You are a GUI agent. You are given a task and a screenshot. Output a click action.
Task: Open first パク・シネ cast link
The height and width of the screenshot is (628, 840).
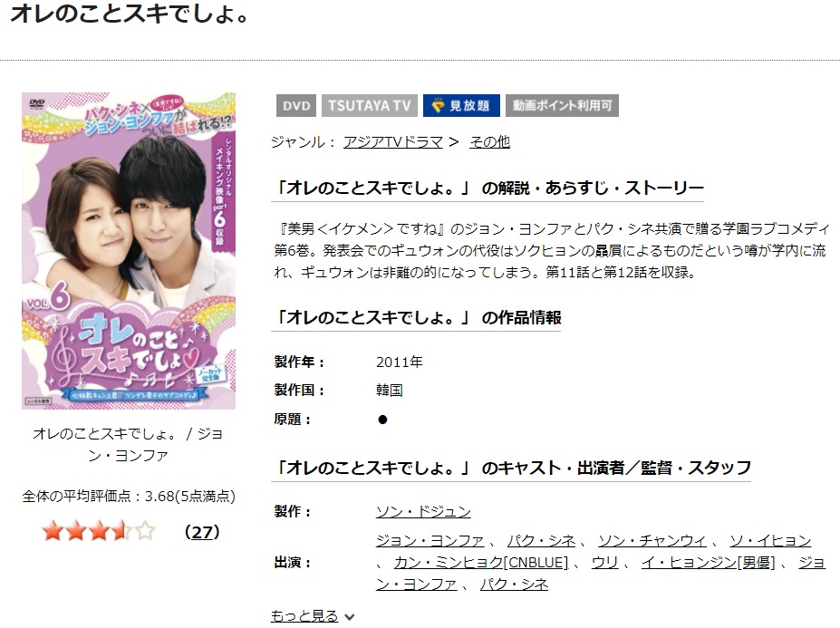pos(541,541)
